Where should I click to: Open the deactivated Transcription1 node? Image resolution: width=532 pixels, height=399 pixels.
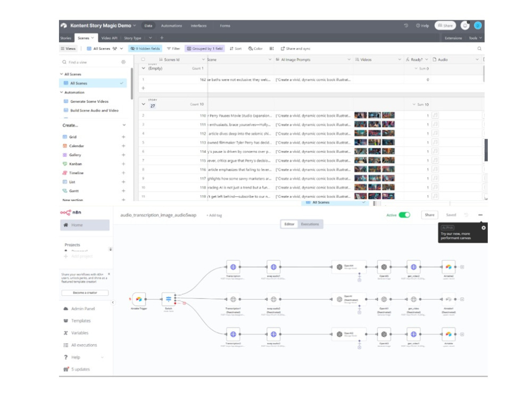tap(233, 299)
